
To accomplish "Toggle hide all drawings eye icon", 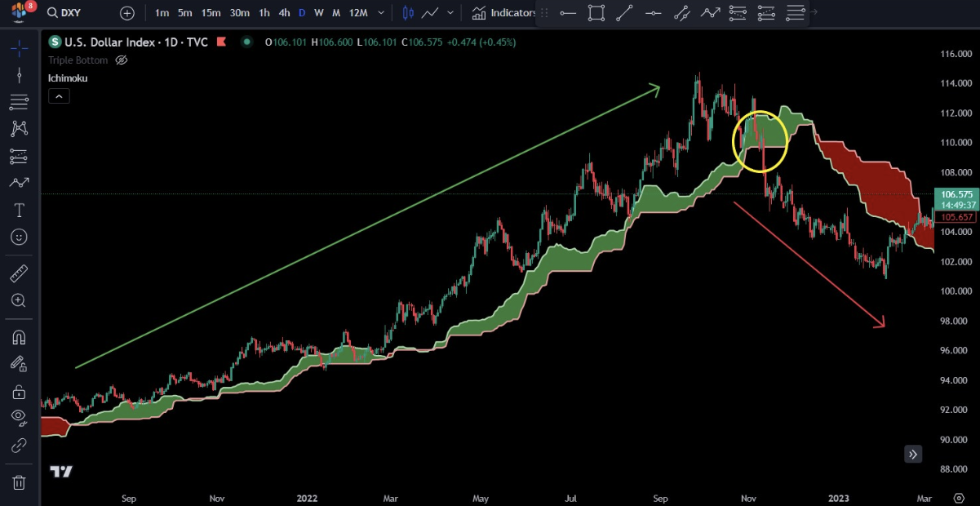I will pyautogui.click(x=19, y=418).
